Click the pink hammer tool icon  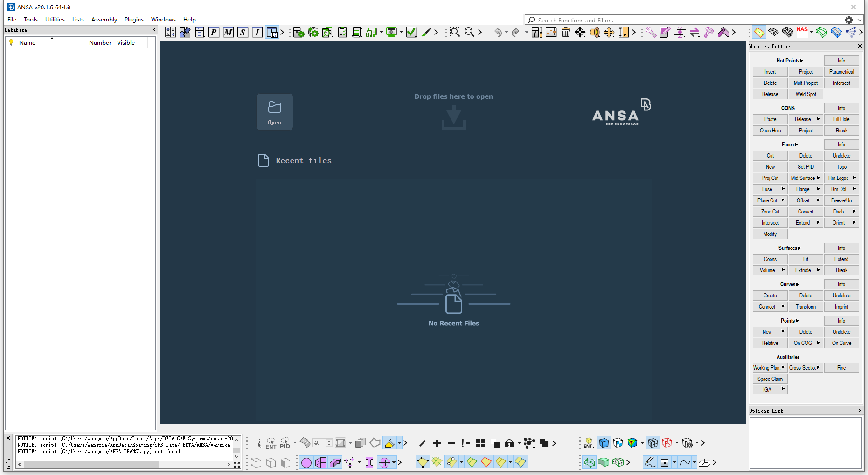click(x=709, y=32)
